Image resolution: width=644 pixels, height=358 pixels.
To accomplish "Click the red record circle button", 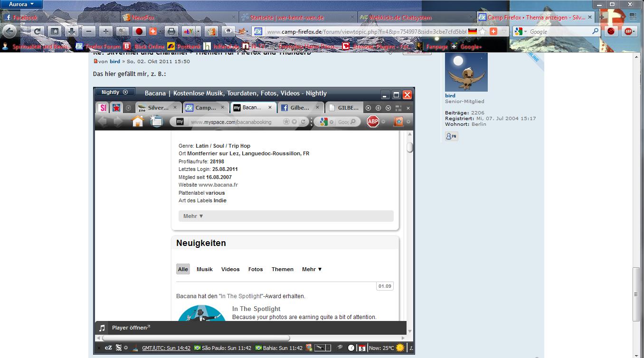I will (x=139, y=31).
